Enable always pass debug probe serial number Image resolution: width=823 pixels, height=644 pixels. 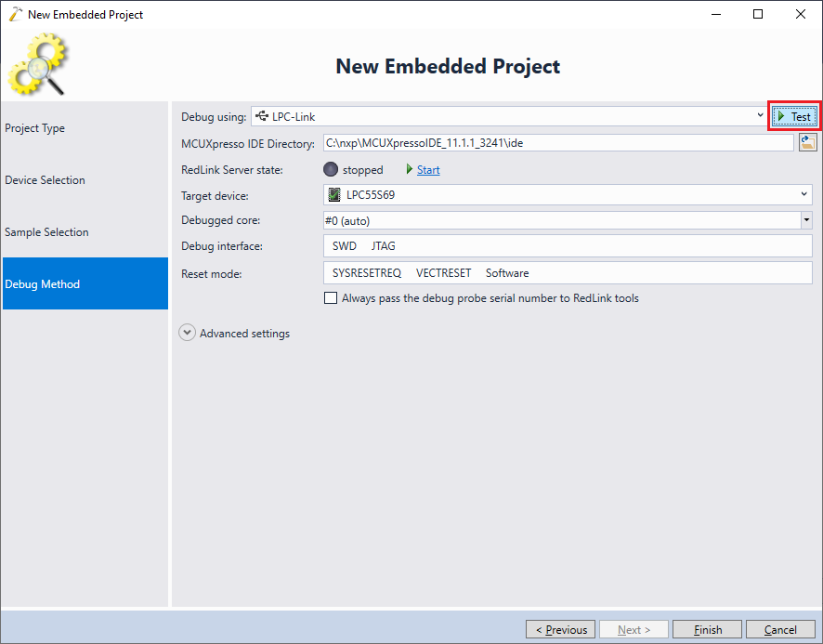point(331,298)
